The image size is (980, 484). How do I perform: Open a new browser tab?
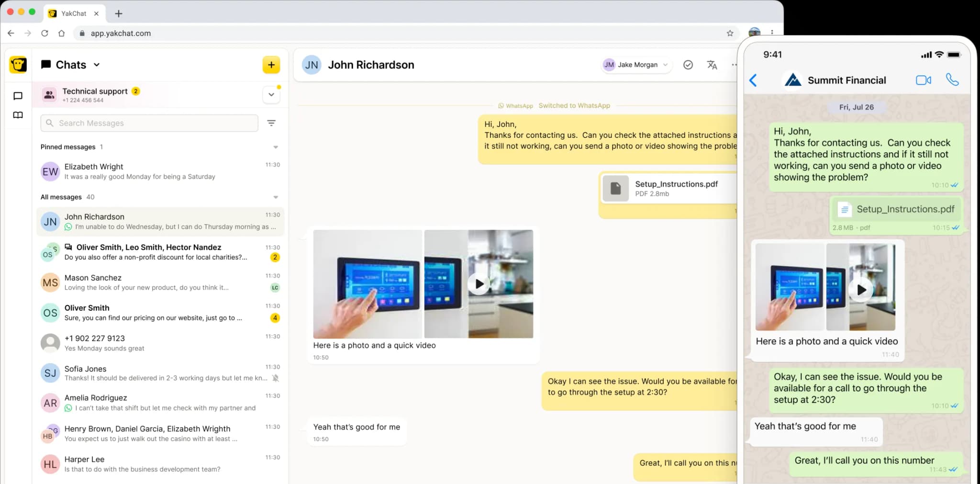119,13
